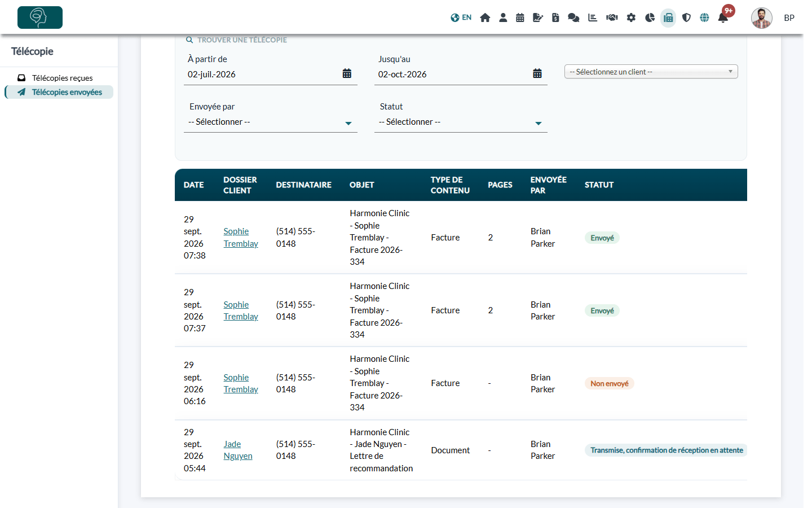
Task: Switch language with the EN globe button
Action: tap(461, 17)
